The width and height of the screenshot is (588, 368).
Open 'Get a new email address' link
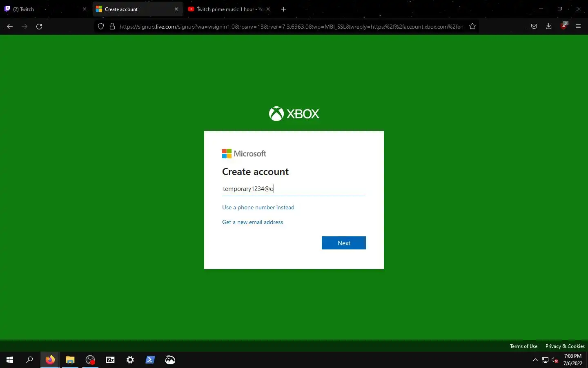click(x=252, y=222)
